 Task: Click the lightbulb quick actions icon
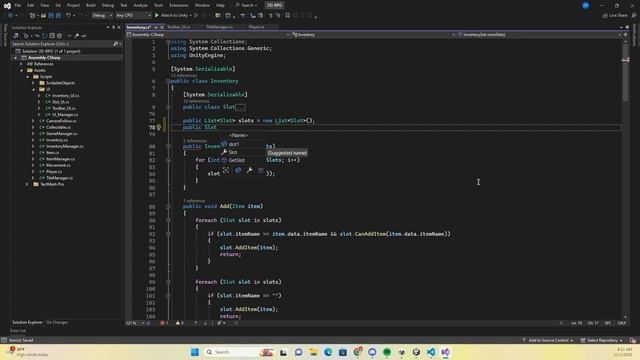point(159,128)
